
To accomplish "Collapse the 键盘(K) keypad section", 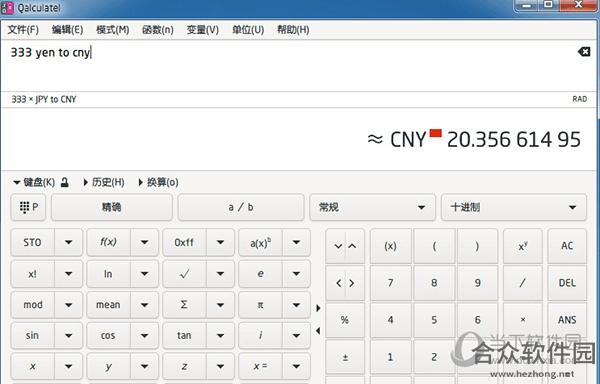I will click(x=34, y=182).
